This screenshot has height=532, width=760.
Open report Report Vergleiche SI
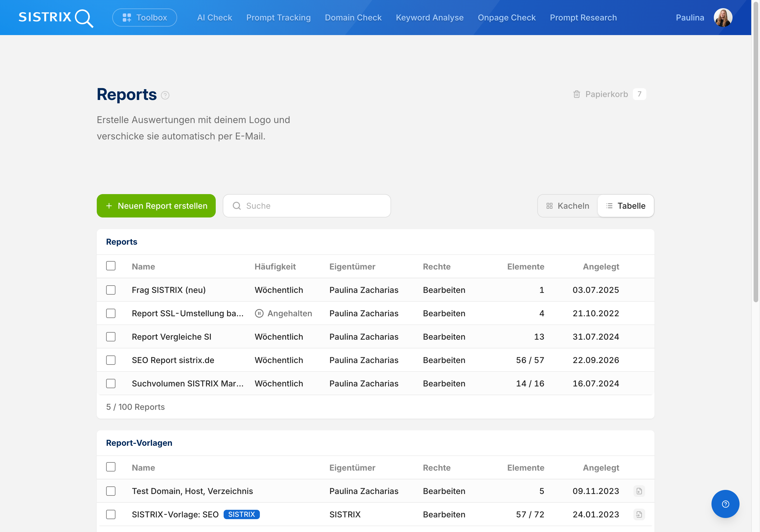(x=172, y=337)
